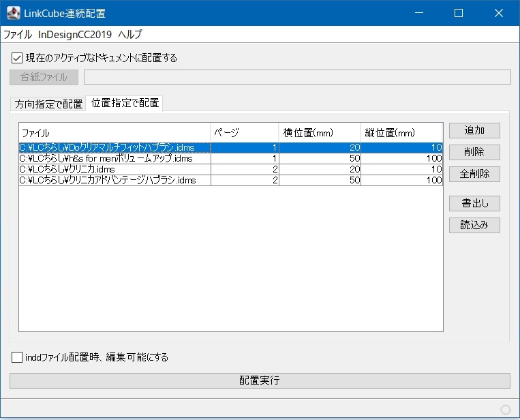
Task: Click the 横位置(mm) column header
Action: [319, 132]
